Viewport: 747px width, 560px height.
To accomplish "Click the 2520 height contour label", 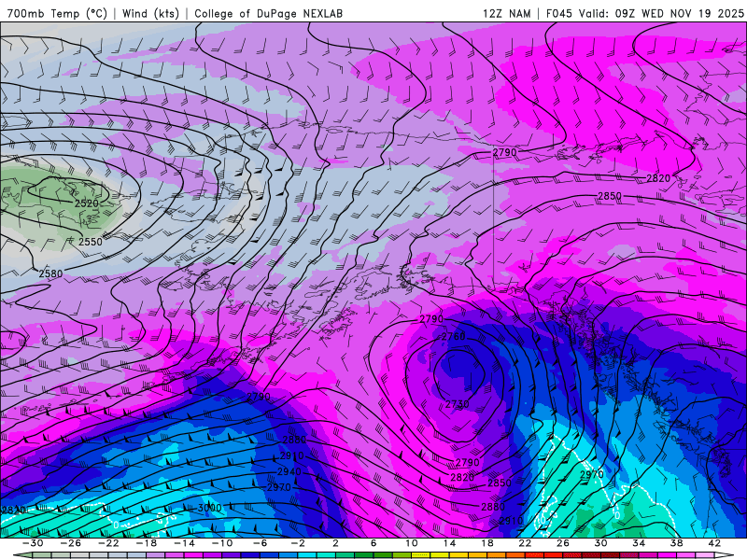I will 86,203.
